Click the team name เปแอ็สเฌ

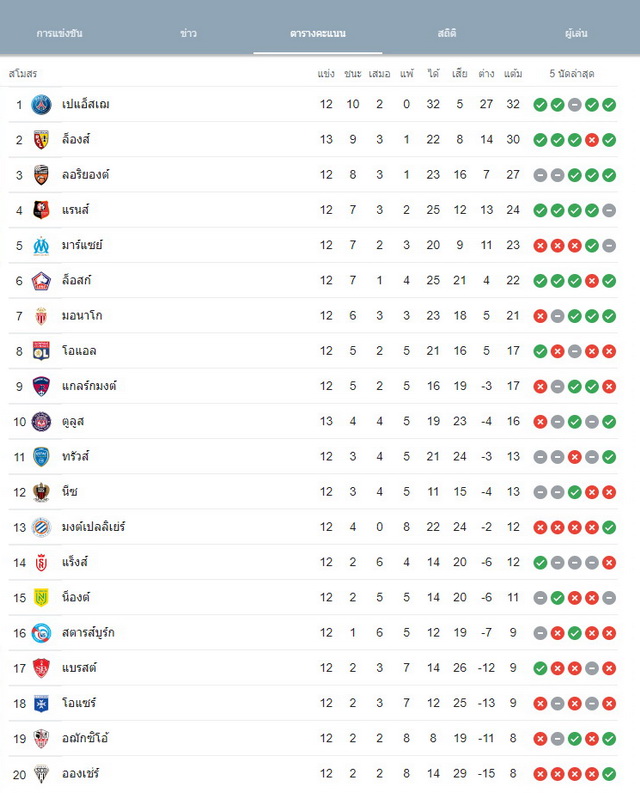click(86, 104)
